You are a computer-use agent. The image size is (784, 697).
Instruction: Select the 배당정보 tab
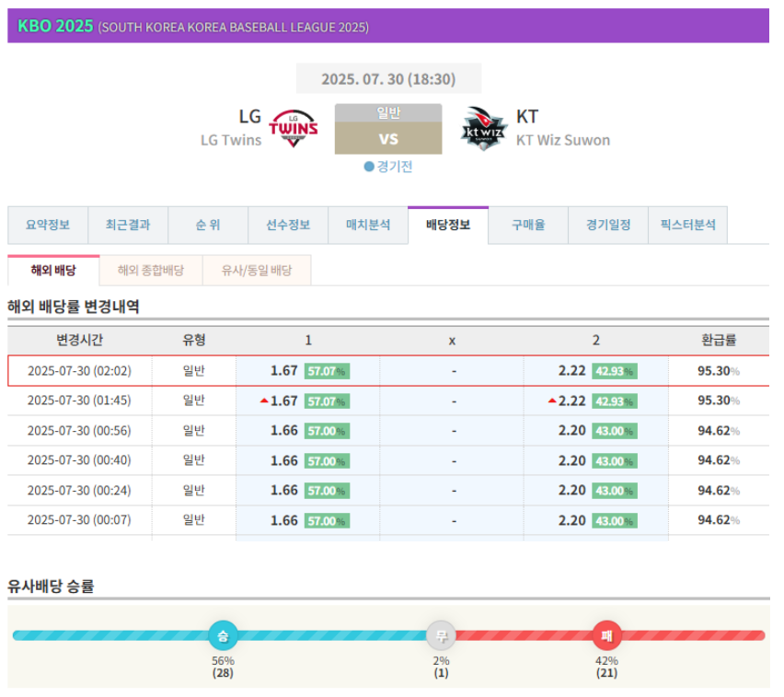pos(448,226)
